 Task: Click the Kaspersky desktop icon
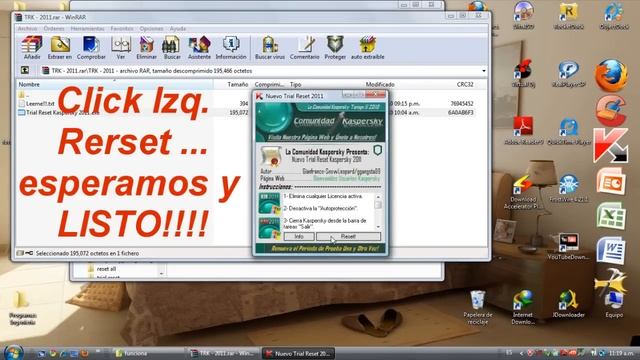[x=611, y=146]
